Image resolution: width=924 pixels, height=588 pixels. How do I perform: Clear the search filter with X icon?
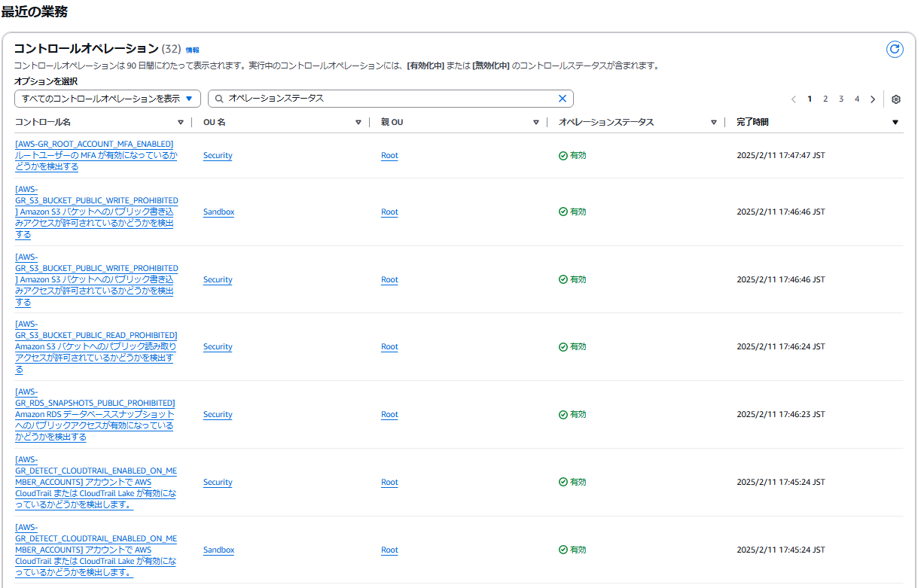tap(562, 99)
